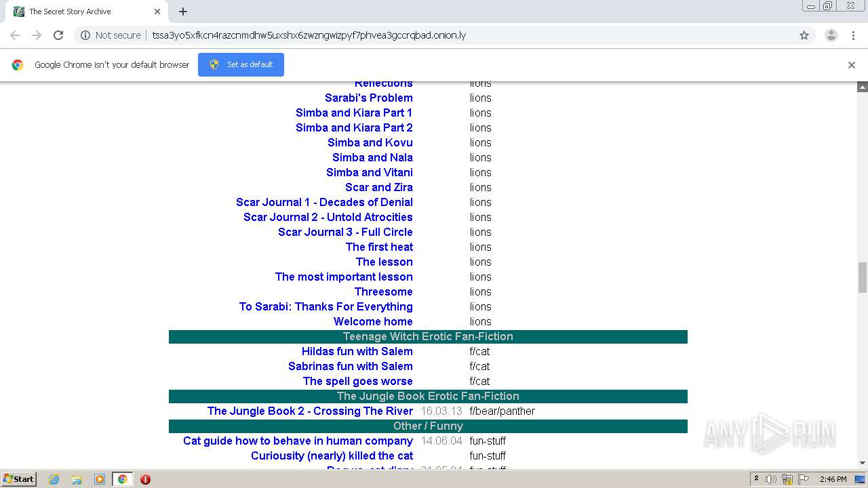Click fun-stuff beside the Cat guide link
The image size is (868, 488).
[488, 441]
